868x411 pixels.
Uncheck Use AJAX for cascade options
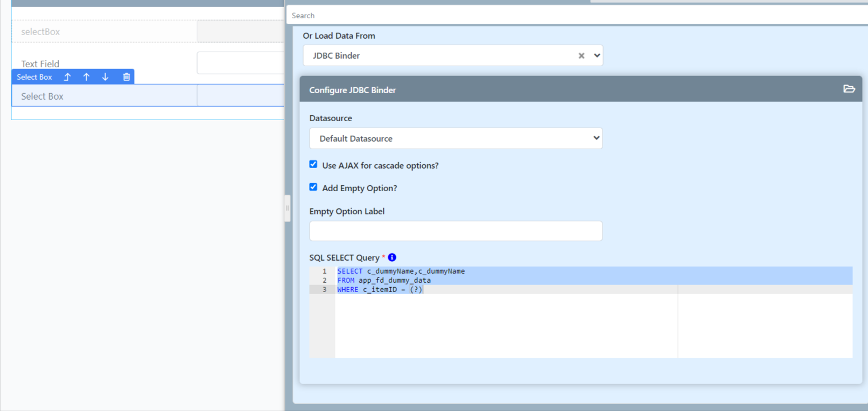click(313, 164)
